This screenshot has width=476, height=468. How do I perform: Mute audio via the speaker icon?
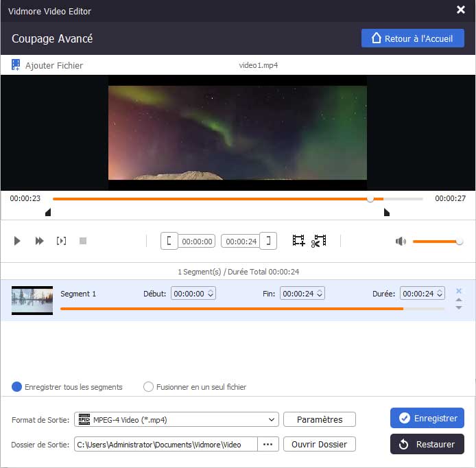tap(401, 242)
